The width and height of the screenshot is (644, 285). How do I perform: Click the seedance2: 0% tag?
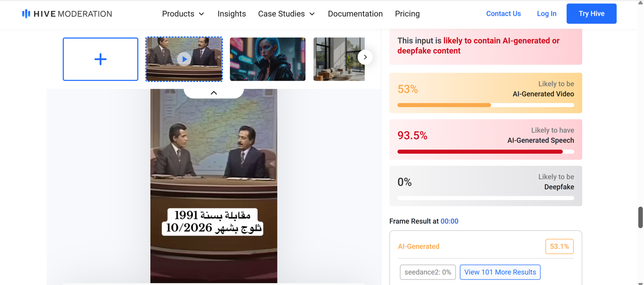(x=428, y=272)
